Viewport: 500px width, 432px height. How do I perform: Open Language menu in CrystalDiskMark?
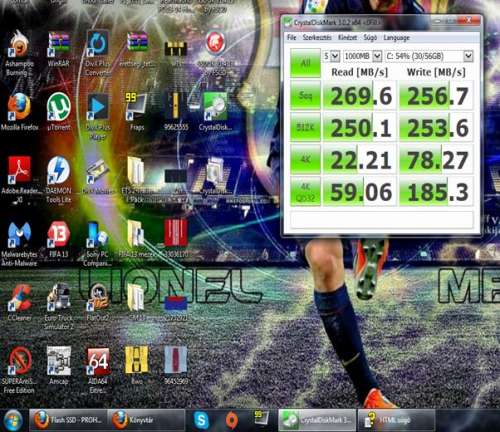396,38
